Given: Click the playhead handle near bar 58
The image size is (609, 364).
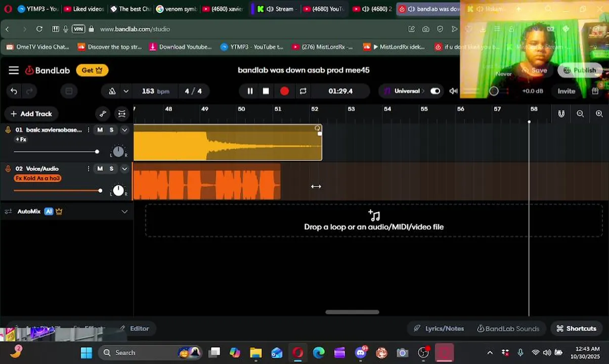Looking at the screenshot, I should (529, 122).
